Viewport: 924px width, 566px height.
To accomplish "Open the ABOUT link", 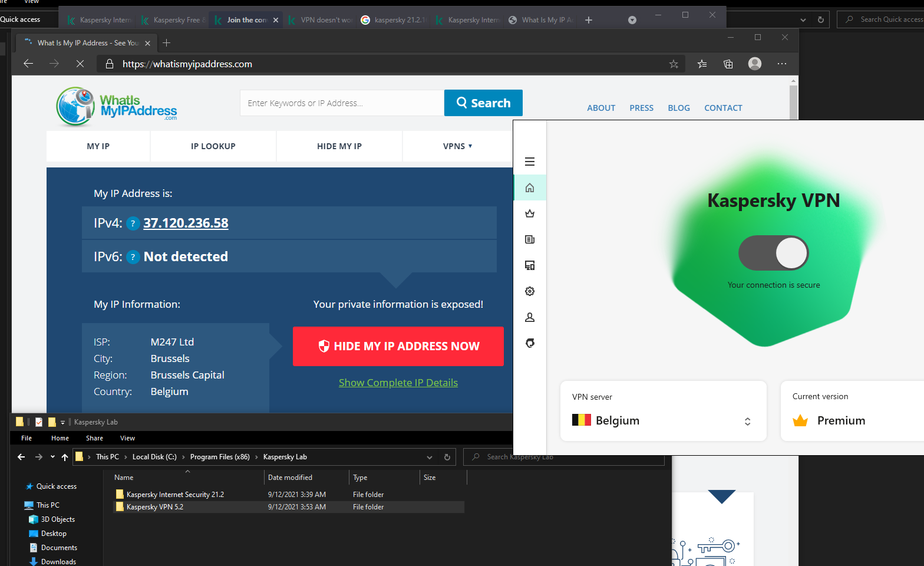I will [601, 108].
